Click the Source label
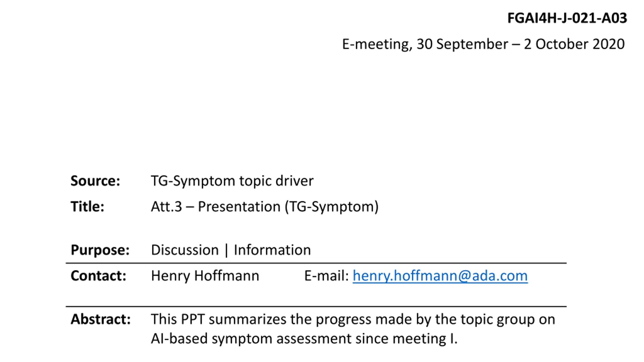This screenshot has width=644, height=362. point(95,181)
